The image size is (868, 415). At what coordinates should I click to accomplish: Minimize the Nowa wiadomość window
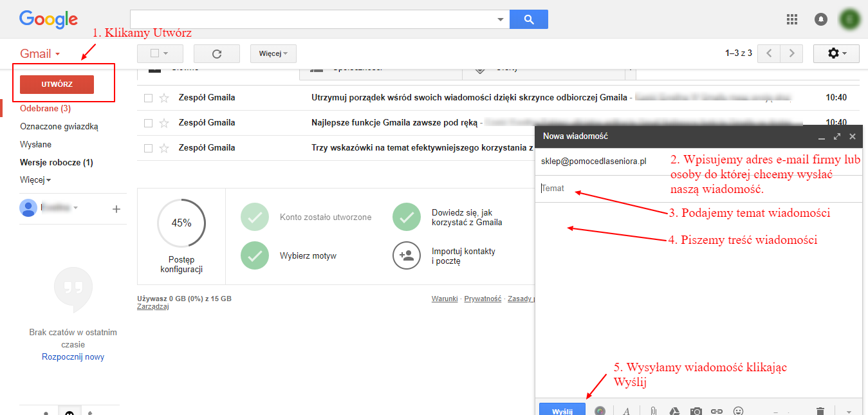(822, 137)
